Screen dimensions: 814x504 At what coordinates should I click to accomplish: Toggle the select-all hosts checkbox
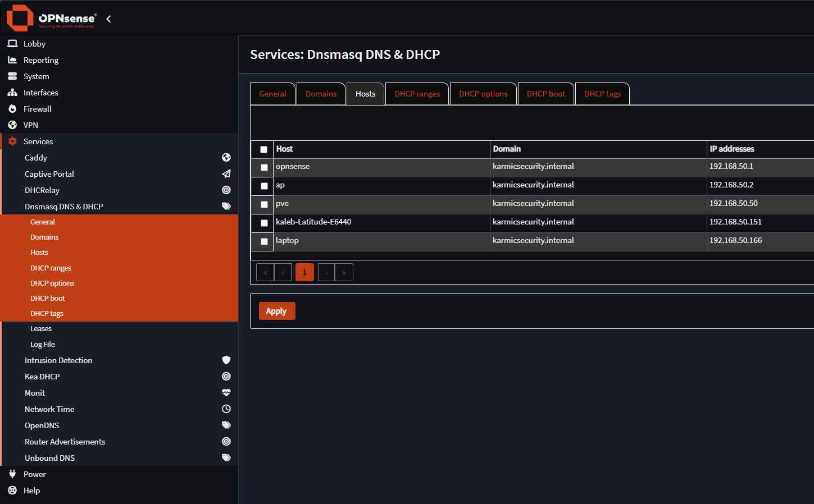263,149
